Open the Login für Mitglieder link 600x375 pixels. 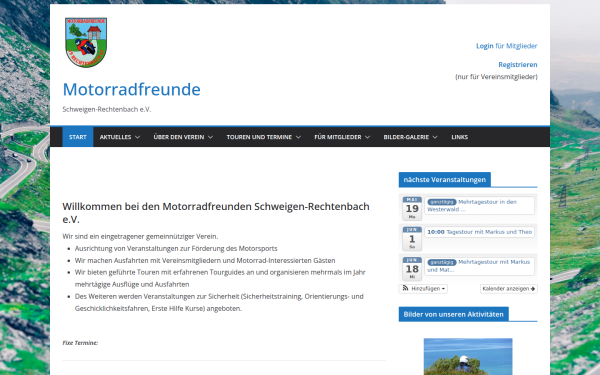[x=506, y=46]
